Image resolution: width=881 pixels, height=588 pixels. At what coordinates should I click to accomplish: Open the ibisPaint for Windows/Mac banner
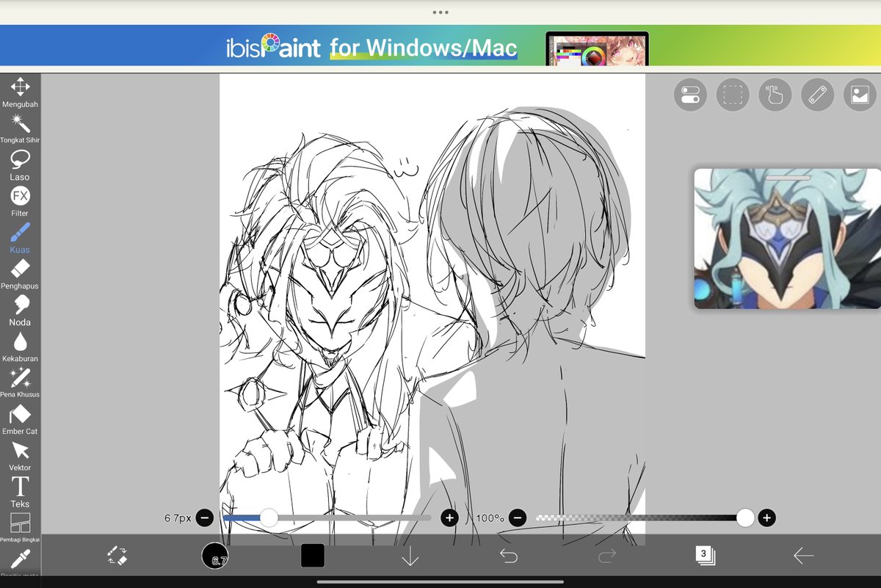(x=440, y=46)
